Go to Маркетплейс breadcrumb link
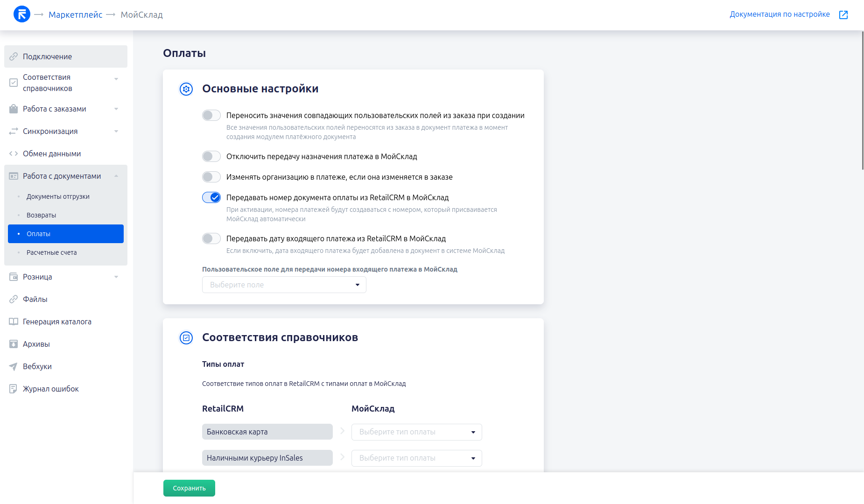 point(75,15)
